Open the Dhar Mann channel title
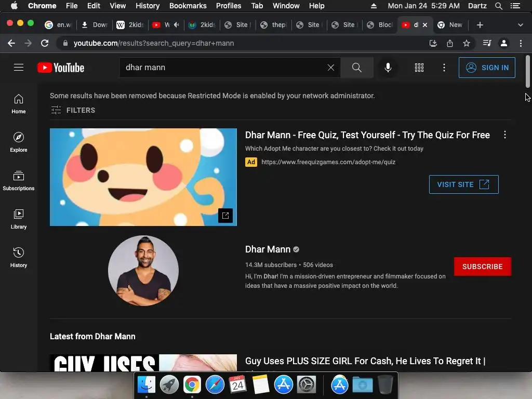The image size is (532, 399). pyautogui.click(x=268, y=249)
